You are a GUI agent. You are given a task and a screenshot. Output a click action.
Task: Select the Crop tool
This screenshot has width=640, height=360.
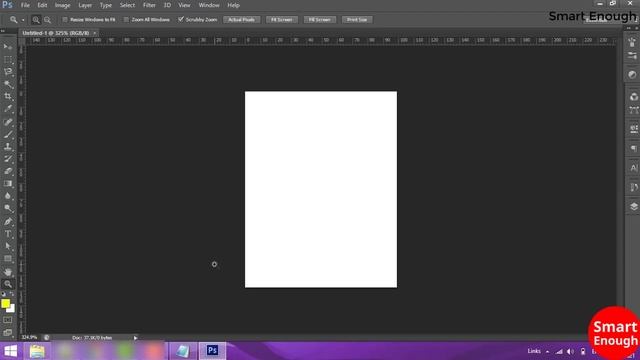8,97
